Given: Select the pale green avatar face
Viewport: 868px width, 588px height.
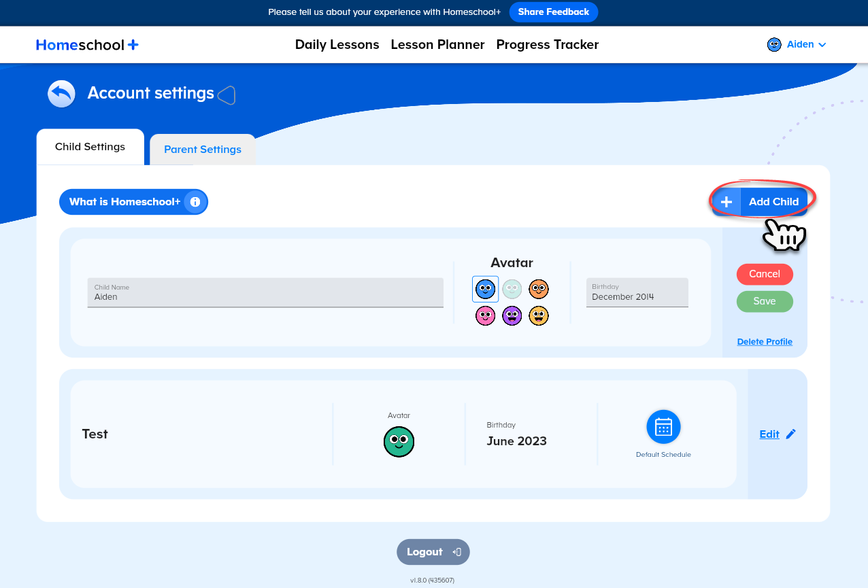Looking at the screenshot, I should pyautogui.click(x=512, y=289).
